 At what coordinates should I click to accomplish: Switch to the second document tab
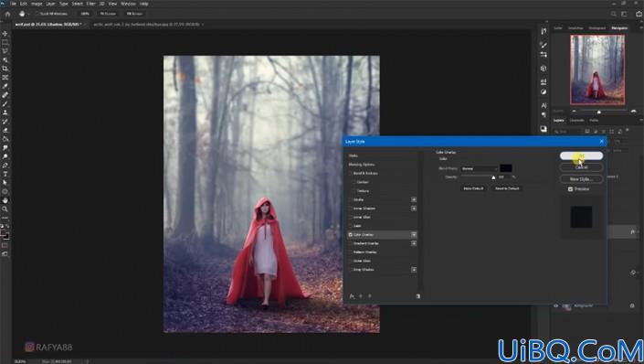tap(147, 25)
